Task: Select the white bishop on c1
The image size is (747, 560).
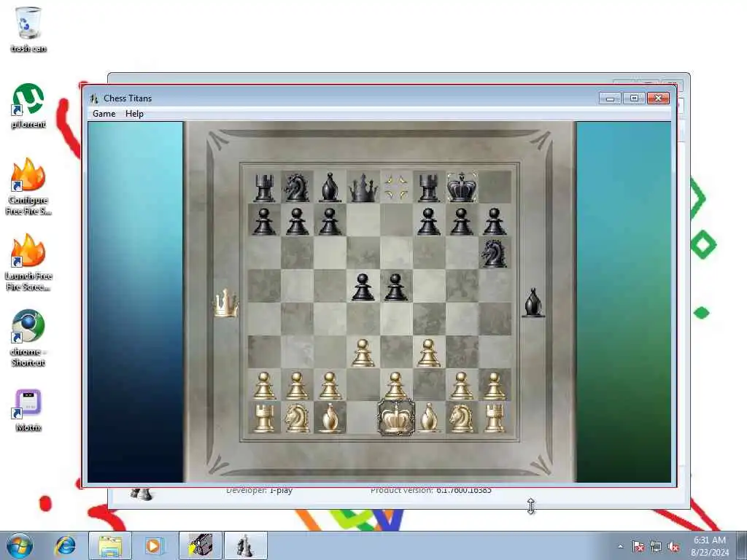Action: pyautogui.click(x=330, y=418)
